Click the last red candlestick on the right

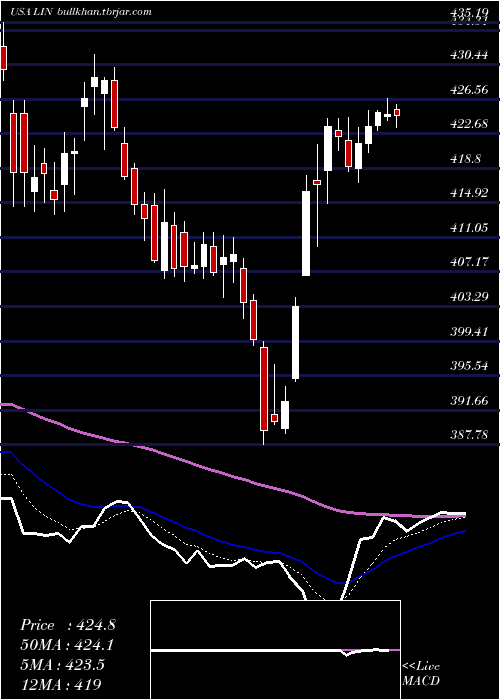(396, 113)
